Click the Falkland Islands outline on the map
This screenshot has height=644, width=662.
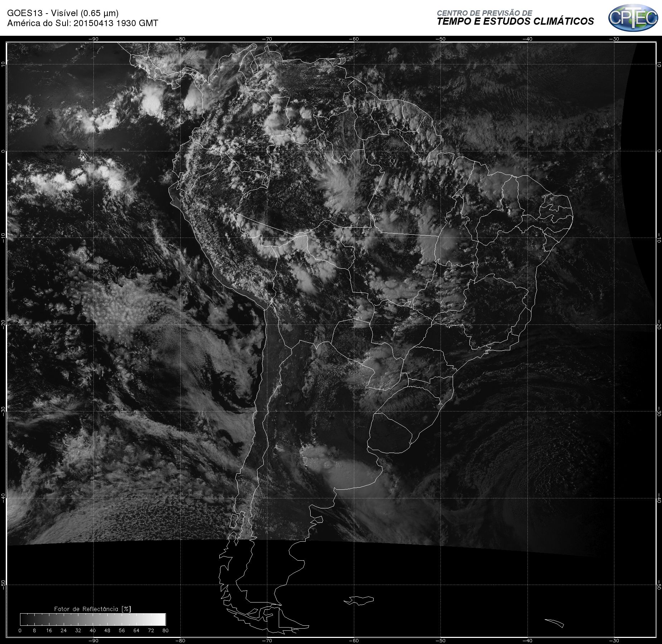pyautogui.click(x=359, y=600)
